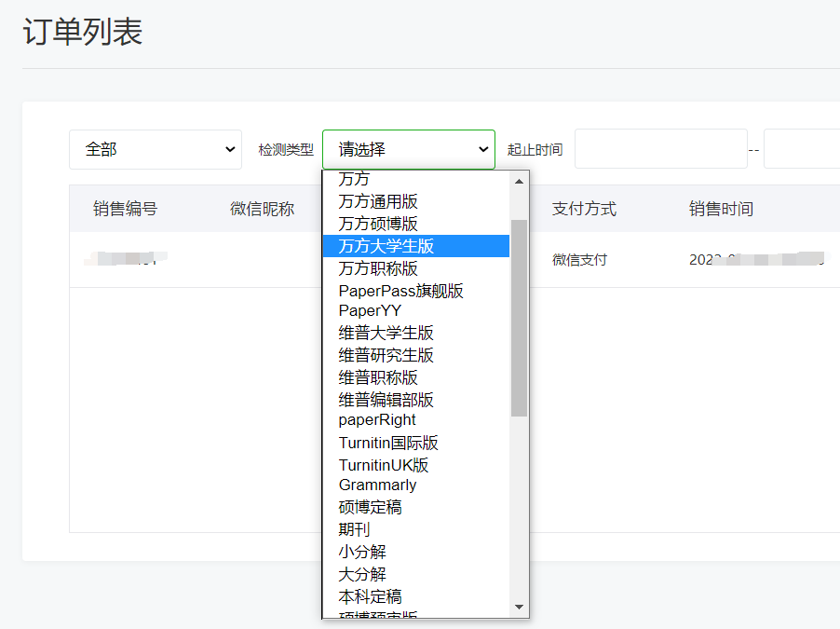Choose 大分解 option

point(416,574)
